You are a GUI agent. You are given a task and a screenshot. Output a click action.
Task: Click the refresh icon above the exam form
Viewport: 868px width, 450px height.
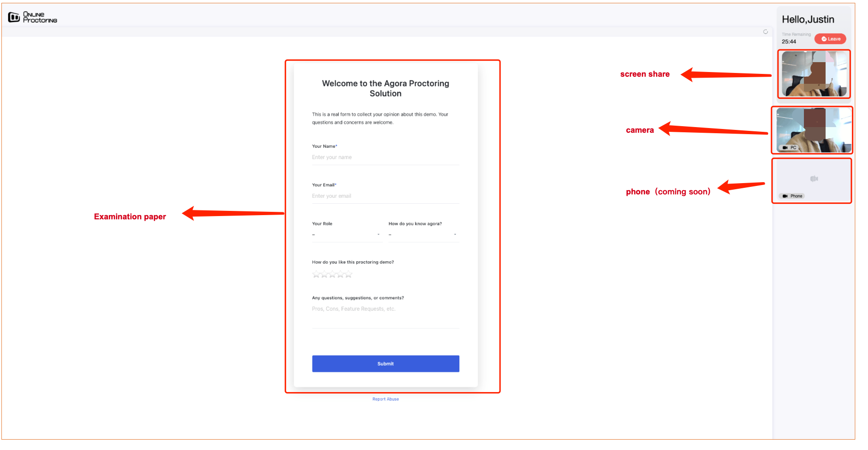coord(765,32)
